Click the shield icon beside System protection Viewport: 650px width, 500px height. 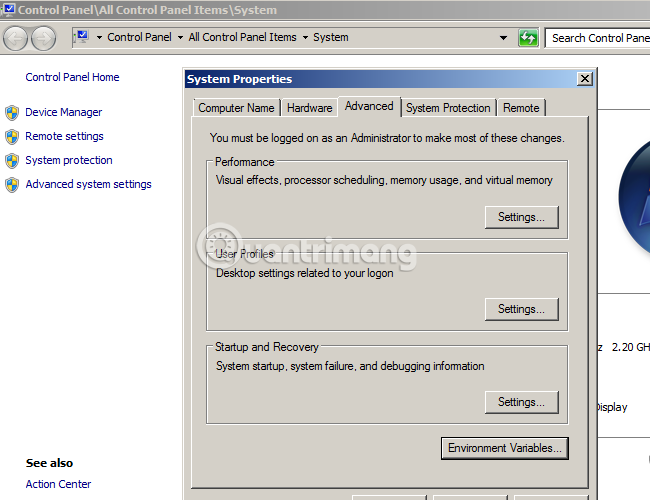(x=12, y=160)
